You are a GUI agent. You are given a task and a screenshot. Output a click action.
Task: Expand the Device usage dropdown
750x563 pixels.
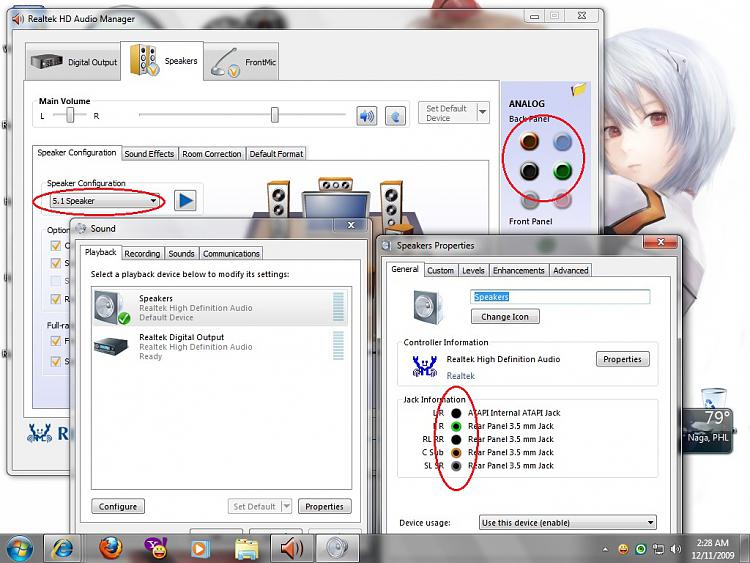point(567,523)
